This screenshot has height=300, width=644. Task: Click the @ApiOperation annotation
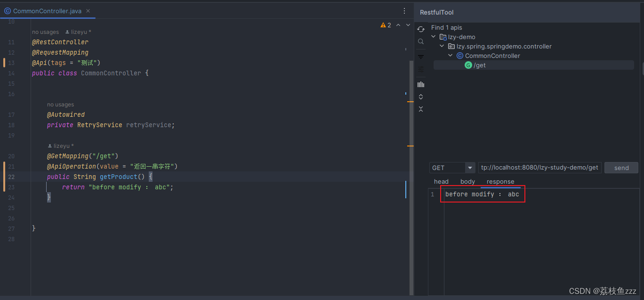tap(72, 166)
